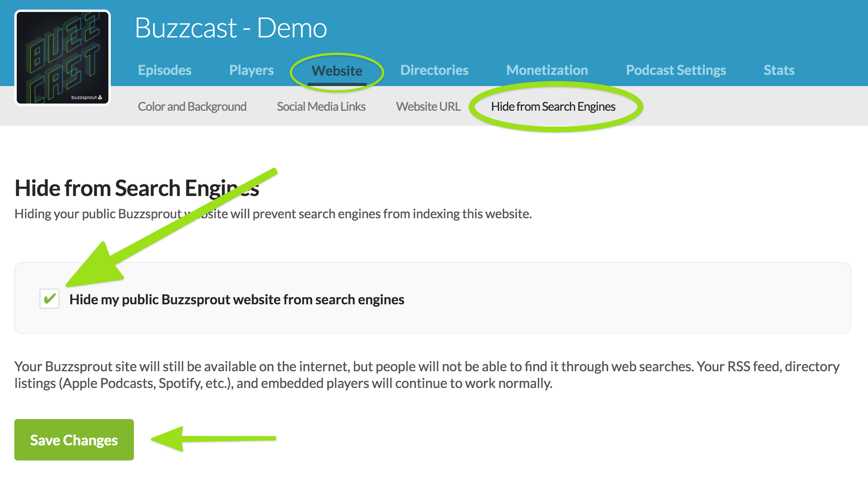This screenshot has width=868, height=478.
Task: Click the Buzzcast podcast artwork thumbnail
Action: point(63,57)
